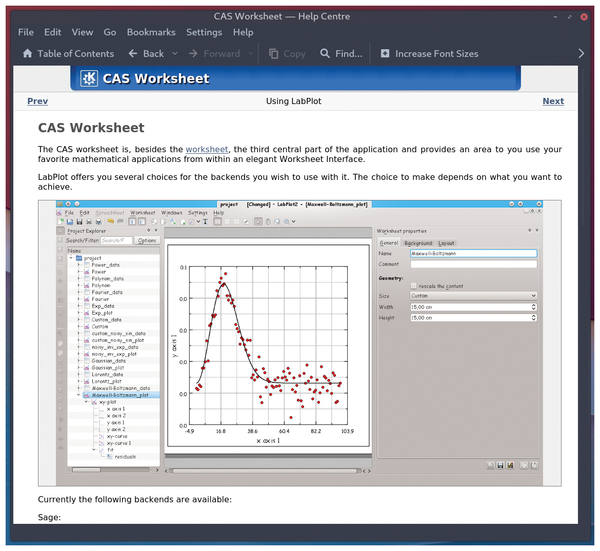Click Increase Font Sizes
This screenshot has height=551, width=600.
pyautogui.click(x=429, y=54)
